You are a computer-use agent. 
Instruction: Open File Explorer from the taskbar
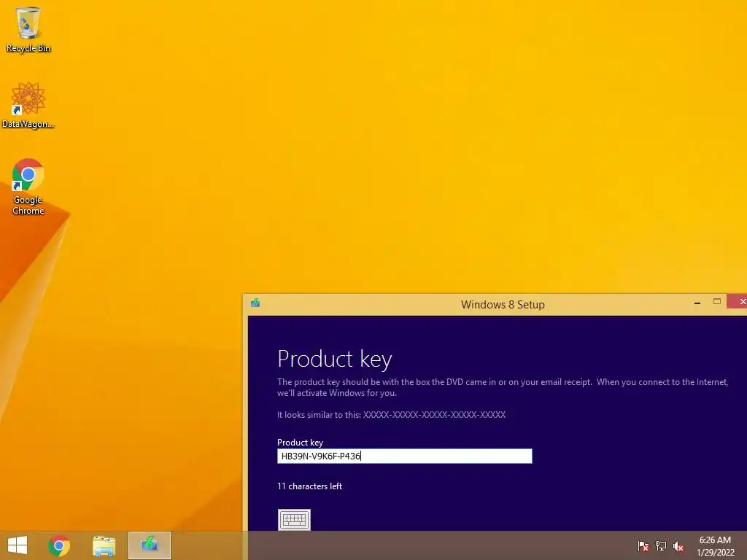pos(104,545)
